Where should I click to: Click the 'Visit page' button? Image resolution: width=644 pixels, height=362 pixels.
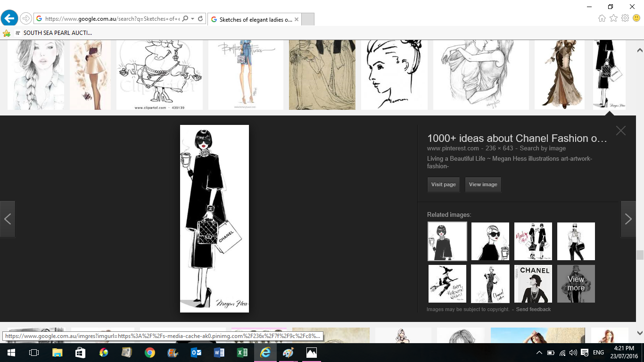click(x=443, y=185)
